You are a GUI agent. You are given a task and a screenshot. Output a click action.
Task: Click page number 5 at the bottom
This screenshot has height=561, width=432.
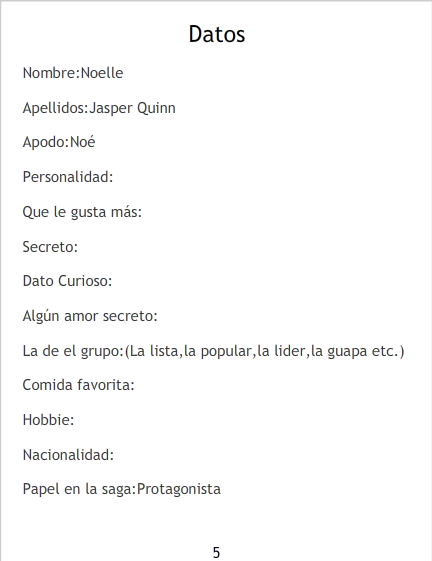click(x=216, y=552)
